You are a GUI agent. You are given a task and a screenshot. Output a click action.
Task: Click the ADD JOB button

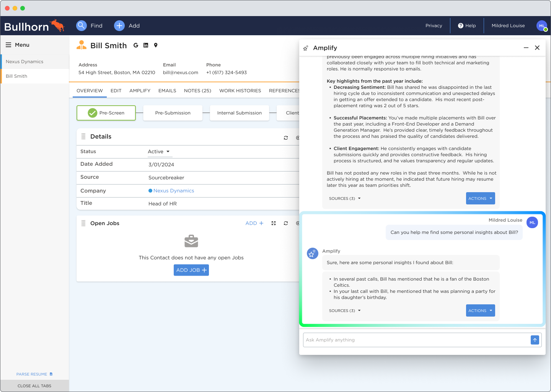[x=191, y=270]
